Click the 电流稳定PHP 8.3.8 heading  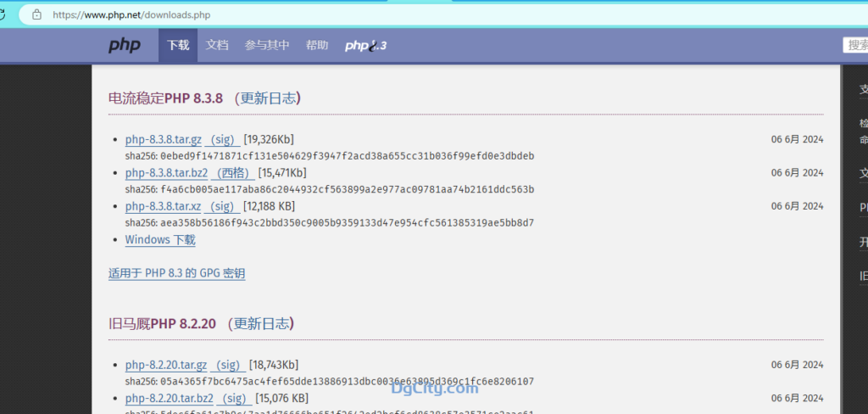tap(165, 98)
